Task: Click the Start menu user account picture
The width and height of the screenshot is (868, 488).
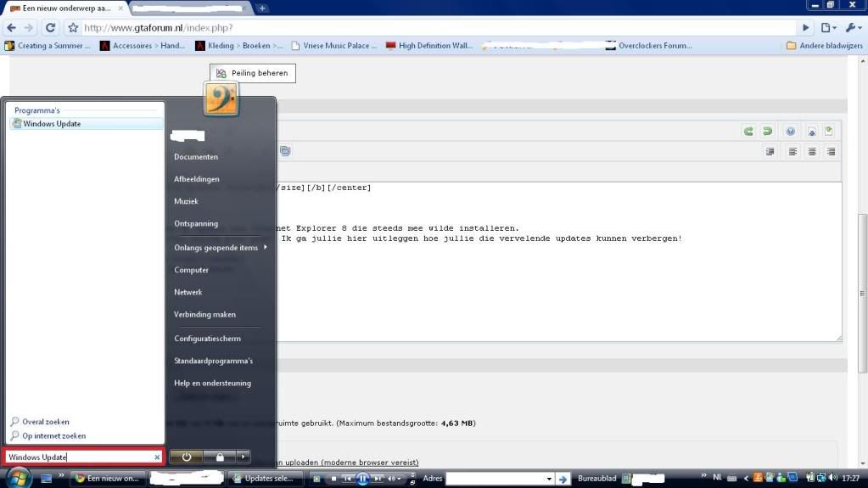Action: tap(221, 99)
